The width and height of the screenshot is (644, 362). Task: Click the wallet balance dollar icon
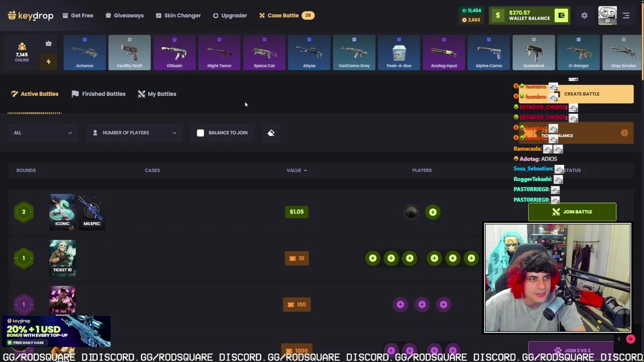click(498, 16)
